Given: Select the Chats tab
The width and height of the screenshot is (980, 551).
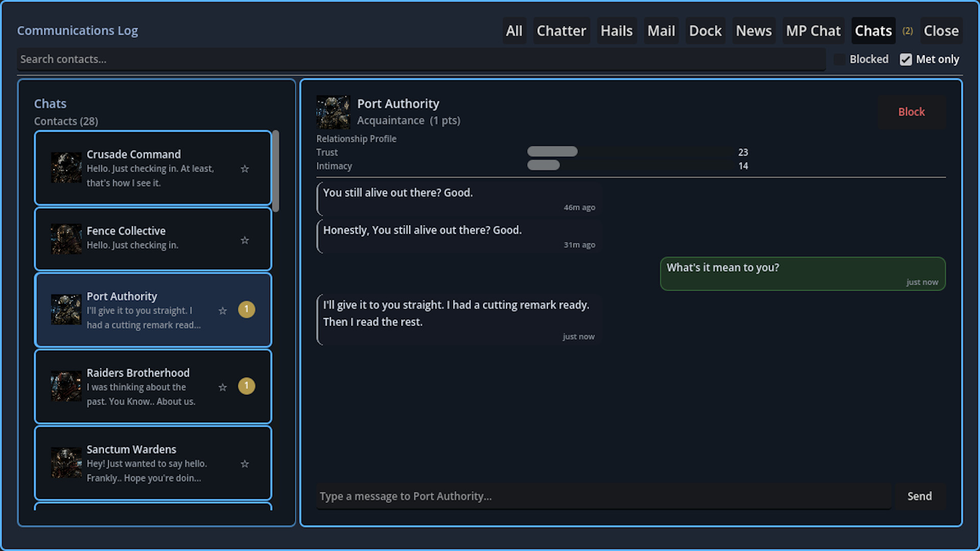Looking at the screenshot, I should coord(873,31).
